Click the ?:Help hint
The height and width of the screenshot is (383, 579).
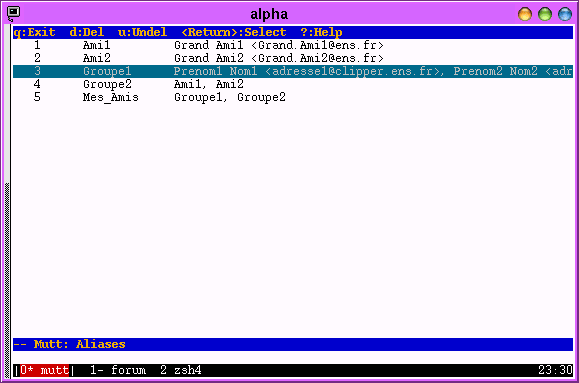pyautogui.click(x=321, y=33)
